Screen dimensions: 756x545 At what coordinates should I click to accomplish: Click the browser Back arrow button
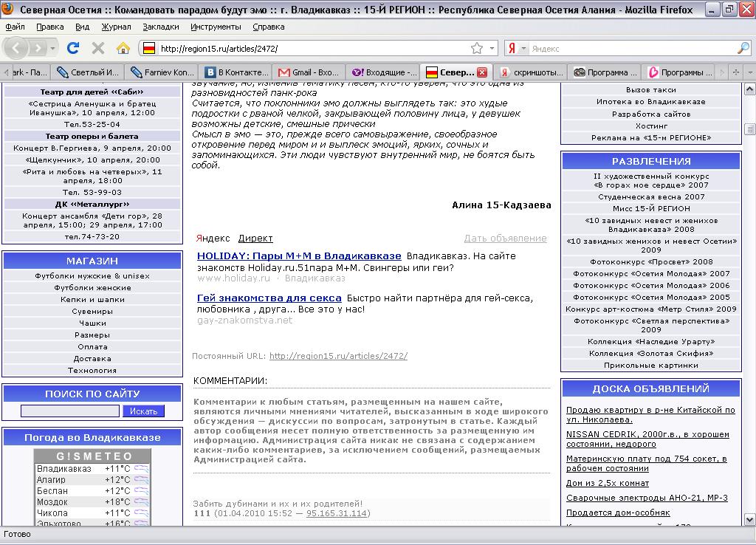coord(16,49)
